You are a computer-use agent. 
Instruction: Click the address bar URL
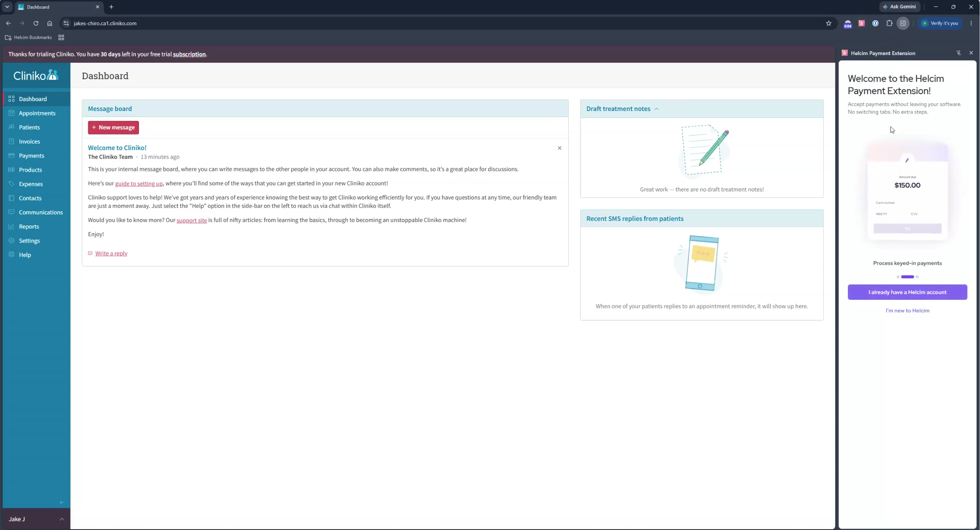pyautogui.click(x=105, y=23)
